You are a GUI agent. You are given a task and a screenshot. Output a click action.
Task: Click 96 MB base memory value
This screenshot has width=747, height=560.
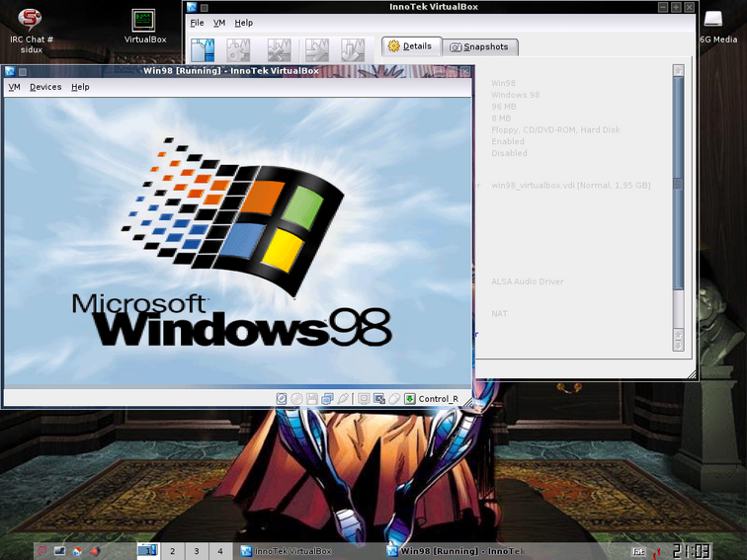(x=504, y=107)
